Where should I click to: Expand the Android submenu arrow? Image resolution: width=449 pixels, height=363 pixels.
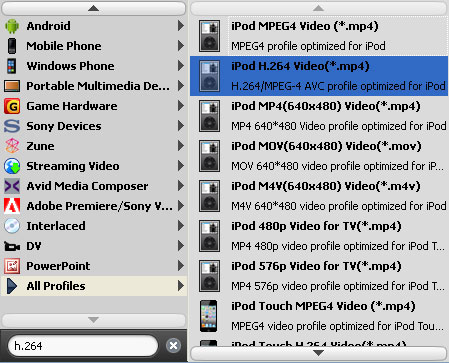click(181, 26)
